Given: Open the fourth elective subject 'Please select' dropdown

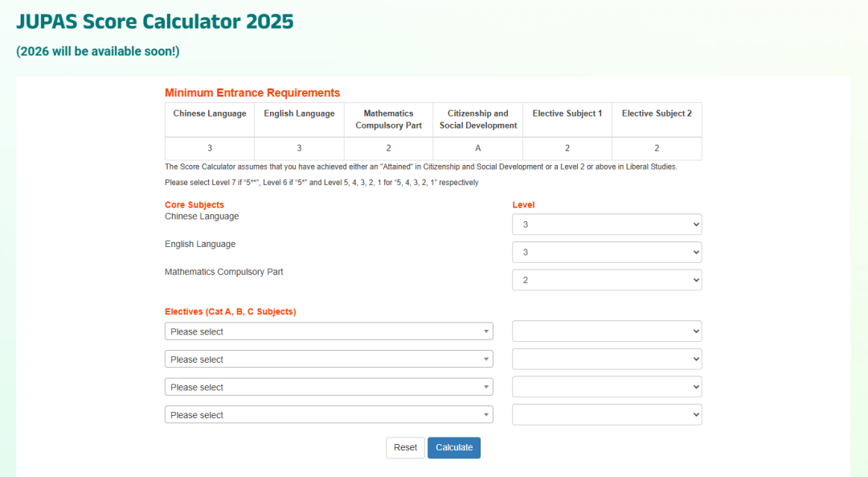Looking at the screenshot, I should click(x=329, y=415).
